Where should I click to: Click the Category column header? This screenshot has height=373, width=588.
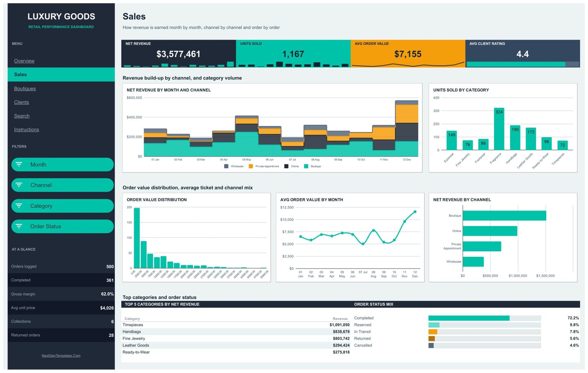pyautogui.click(x=132, y=319)
